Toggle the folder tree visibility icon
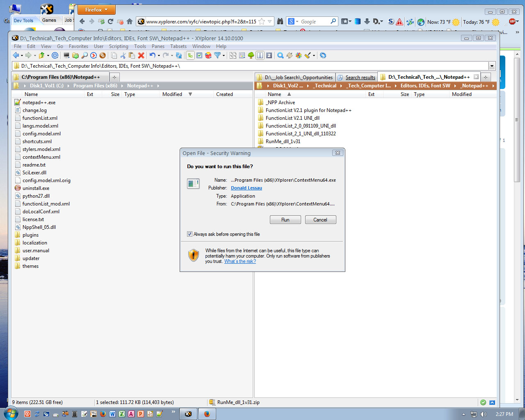The image size is (525, 420). coord(251,56)
